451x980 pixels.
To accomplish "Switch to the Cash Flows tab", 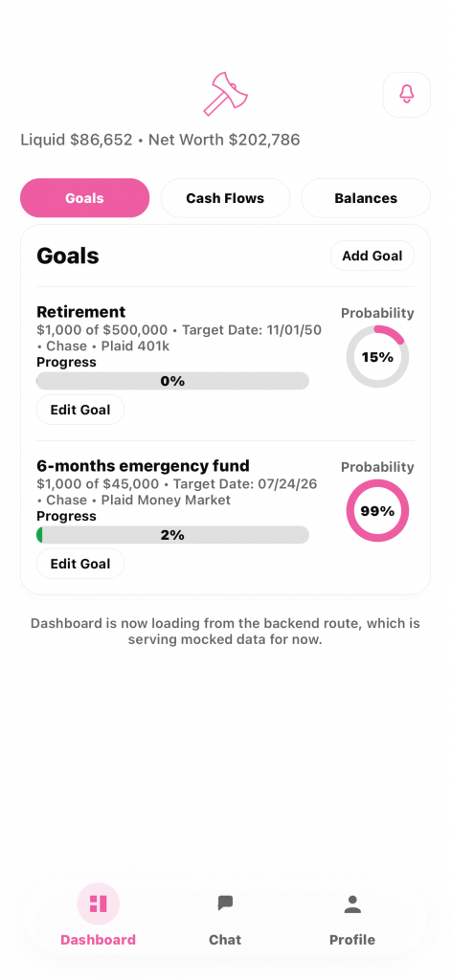I will tap(225, 198).
